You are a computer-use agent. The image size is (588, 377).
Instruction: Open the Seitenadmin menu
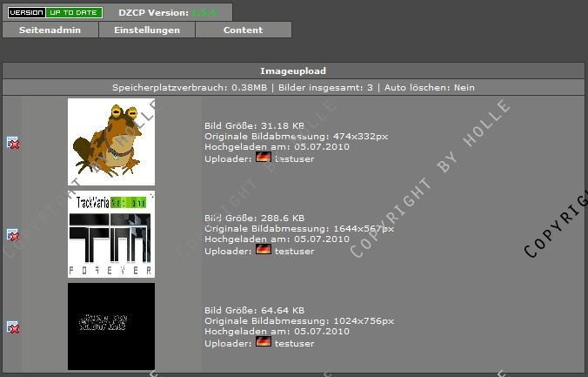click(x=50, y=30)
